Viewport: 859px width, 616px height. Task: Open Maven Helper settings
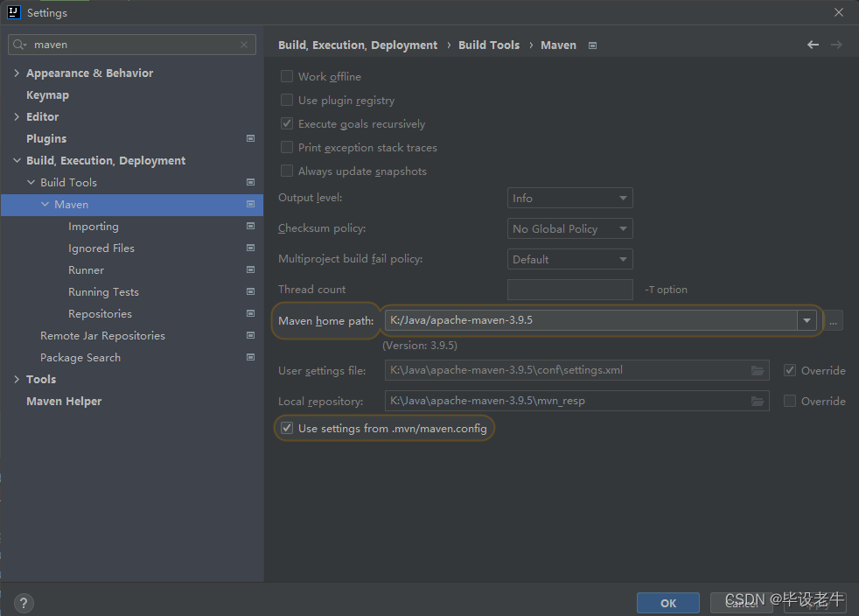coord(64,401)
